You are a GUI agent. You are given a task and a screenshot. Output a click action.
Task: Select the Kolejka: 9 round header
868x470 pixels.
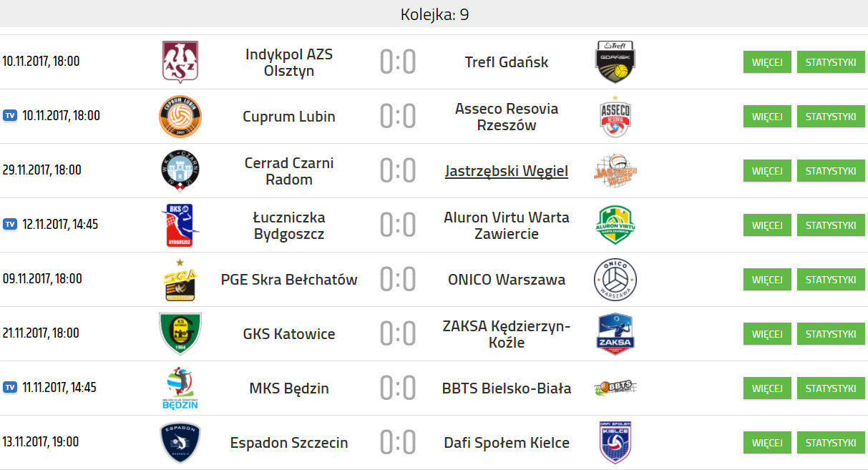434,14
